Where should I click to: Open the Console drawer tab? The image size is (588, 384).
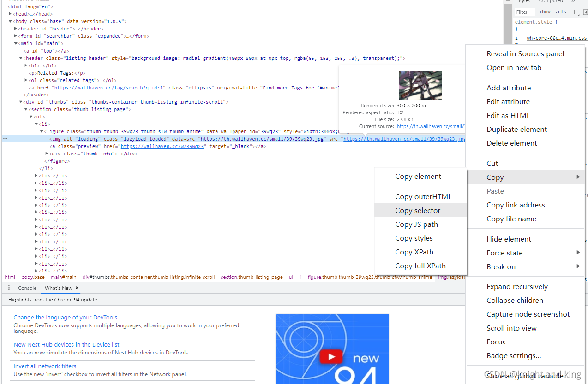point(27,288)
